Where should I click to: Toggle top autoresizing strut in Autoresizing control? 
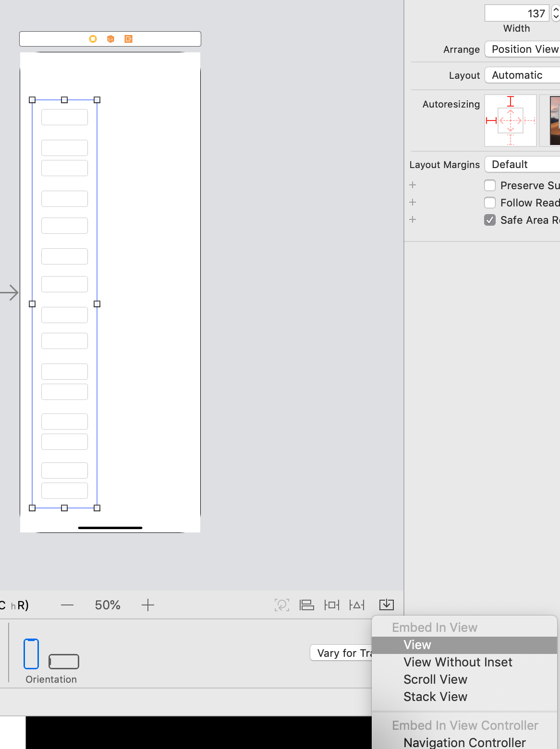[x=510, y=102]
